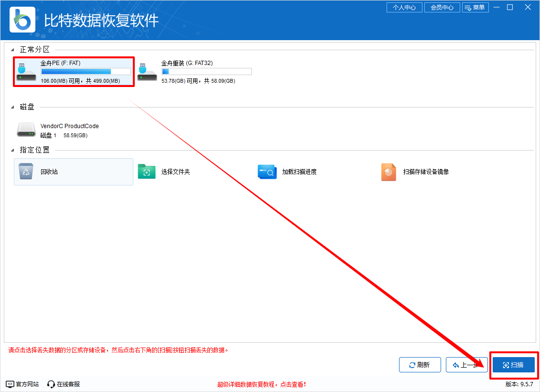
Task: Click the 金舟重装 (G: FAT32) label
Action: point(187,63)
